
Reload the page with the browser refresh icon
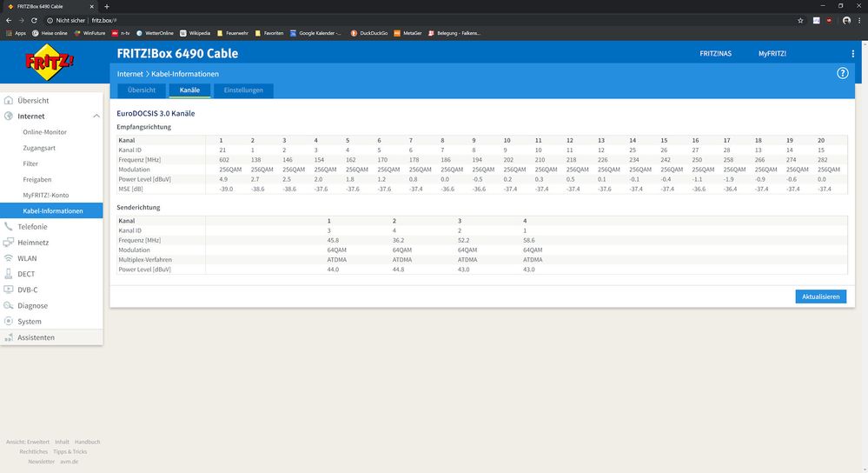(34, 21)
